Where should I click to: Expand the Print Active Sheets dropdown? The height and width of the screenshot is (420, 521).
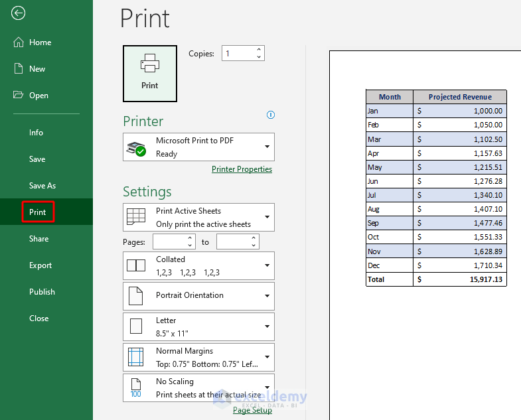198,218
